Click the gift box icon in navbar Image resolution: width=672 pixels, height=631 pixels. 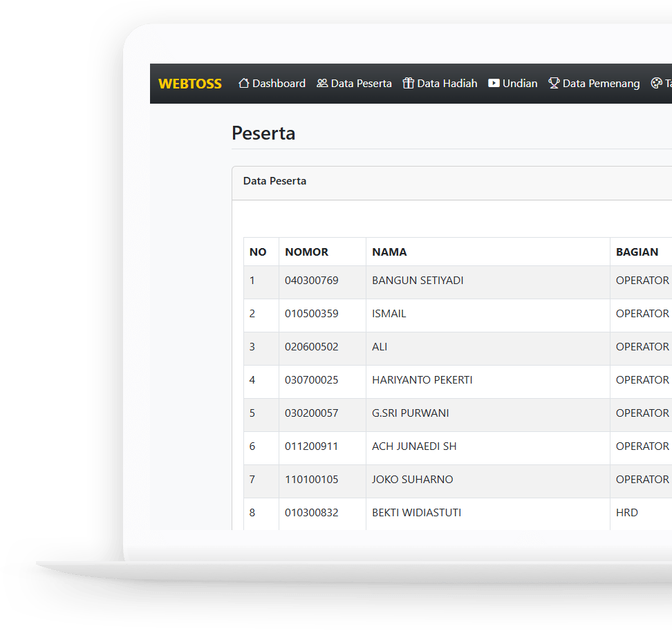pos(409,84)
